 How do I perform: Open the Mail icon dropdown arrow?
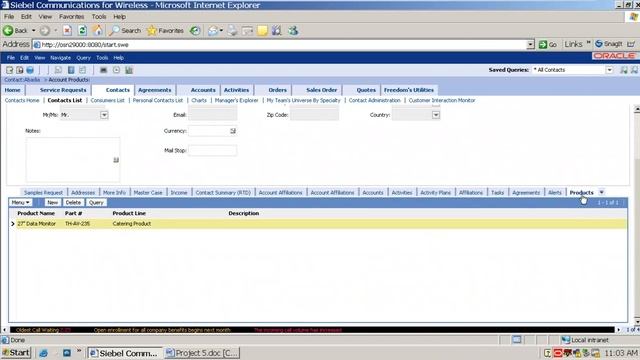pyautogui.click(x=221, y=31)
